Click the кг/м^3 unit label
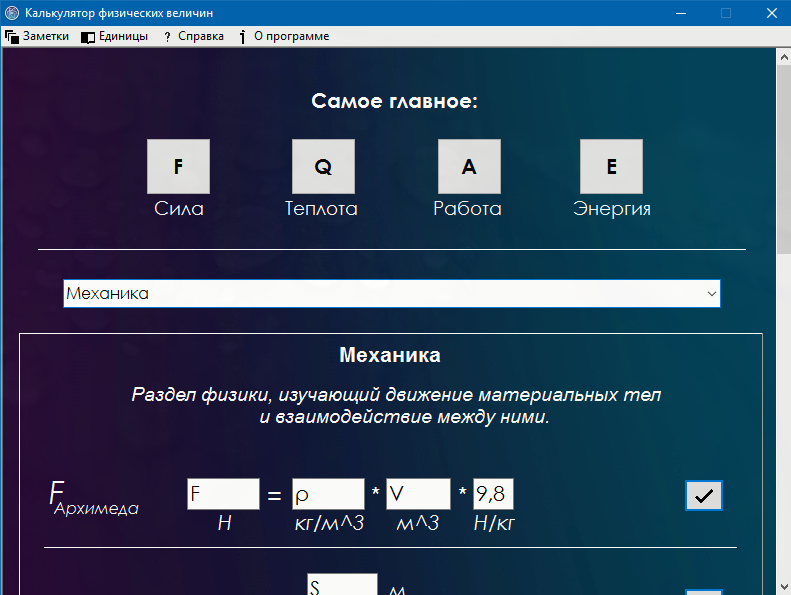This screenshot has width=791, height=595. [329, 524]
